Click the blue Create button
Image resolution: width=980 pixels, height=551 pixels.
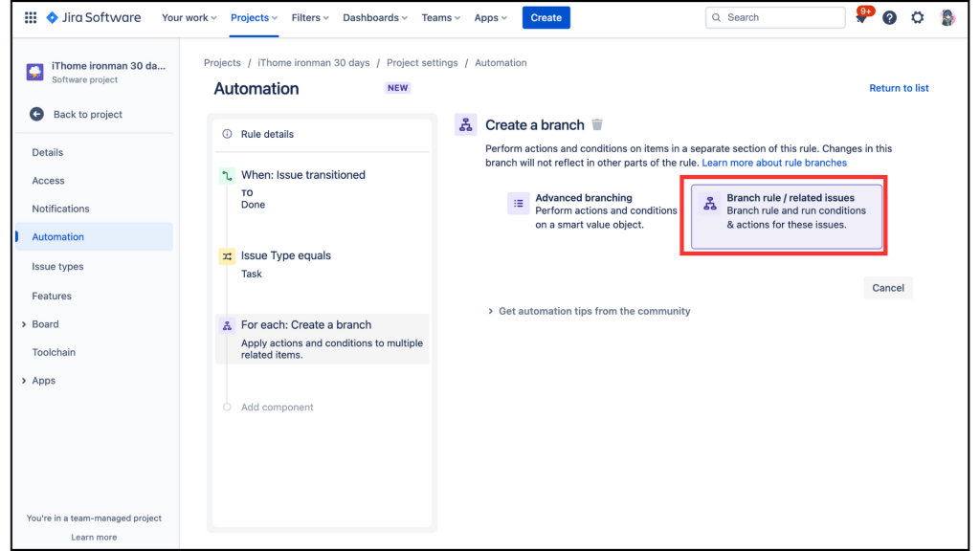[546, 17]
